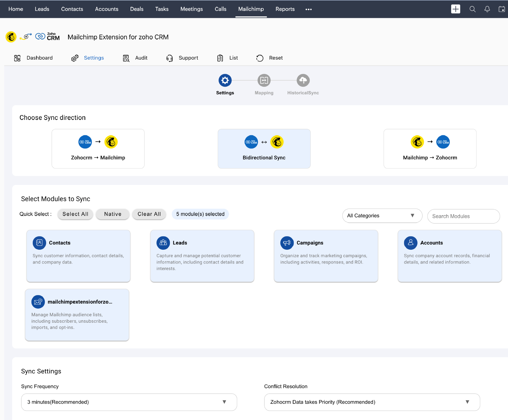Click the mailchimpextensionforzo envelope icon

click(38, 302)
